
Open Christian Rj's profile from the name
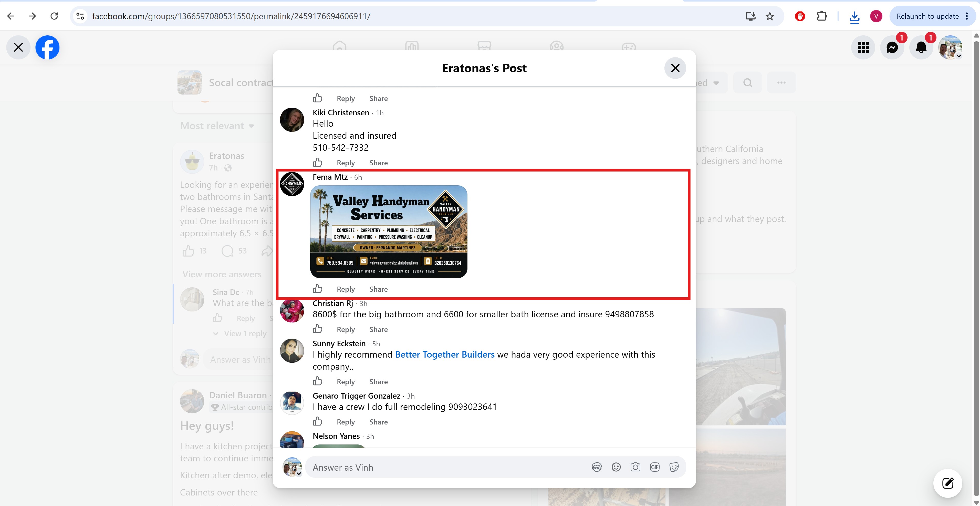[333, 303]
